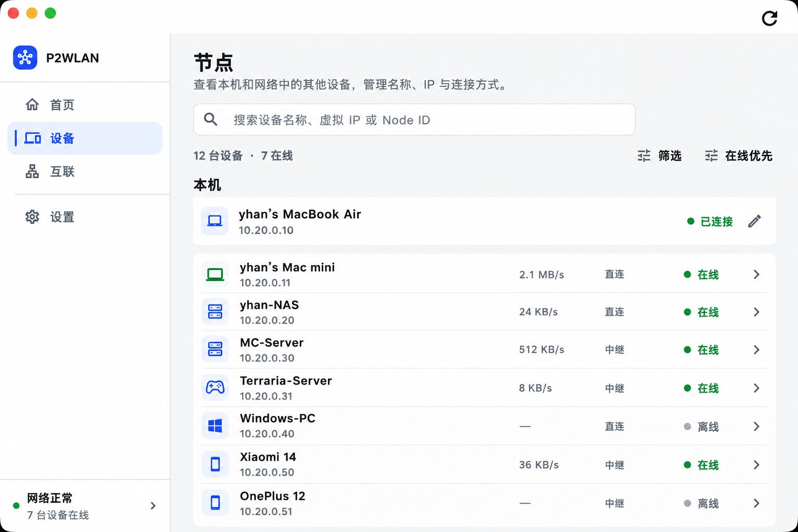
Task: Click the gamepad icon of Terraria-Server
Action: point(215,388)
